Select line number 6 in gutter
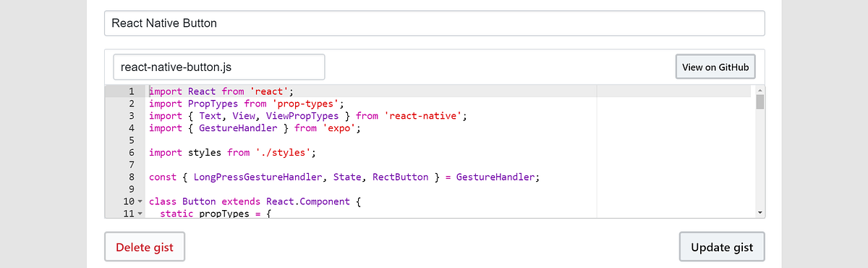868x268 pixels. (131, 153)
